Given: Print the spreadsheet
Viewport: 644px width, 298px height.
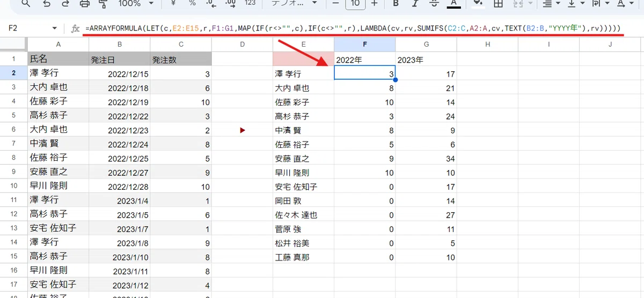Looking at the screenshot, I should tap(84, 4).
